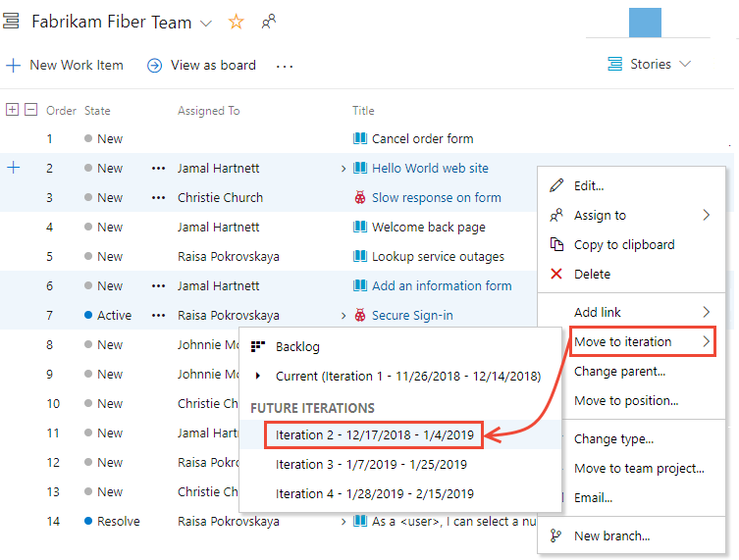Click the add plus icon on row 2
The image size is (739, 560).
(13, 168)
